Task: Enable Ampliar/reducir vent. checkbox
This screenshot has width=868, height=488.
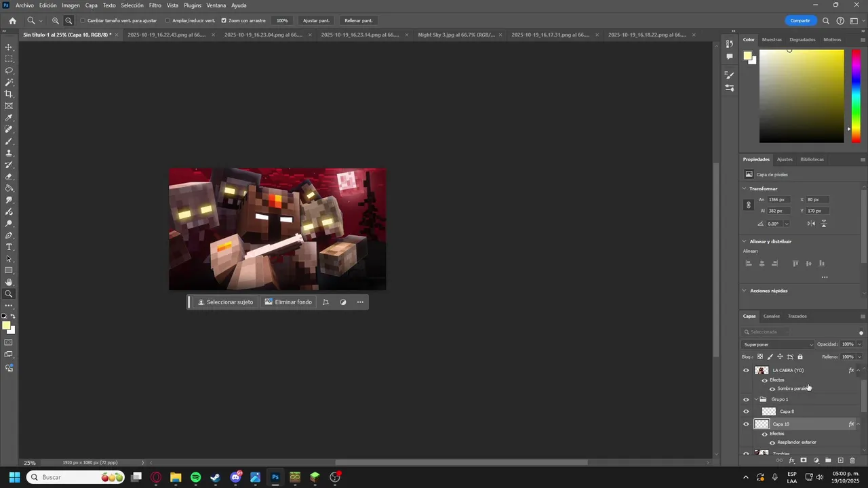Action: (167, 20)
